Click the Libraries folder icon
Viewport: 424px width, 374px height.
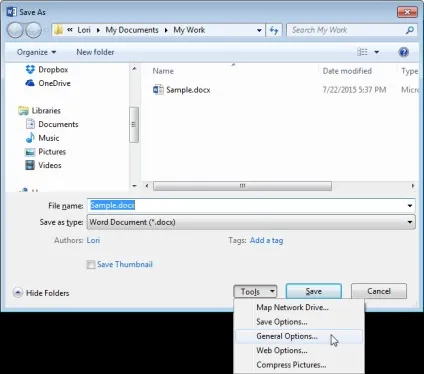[x=23, y=111]
